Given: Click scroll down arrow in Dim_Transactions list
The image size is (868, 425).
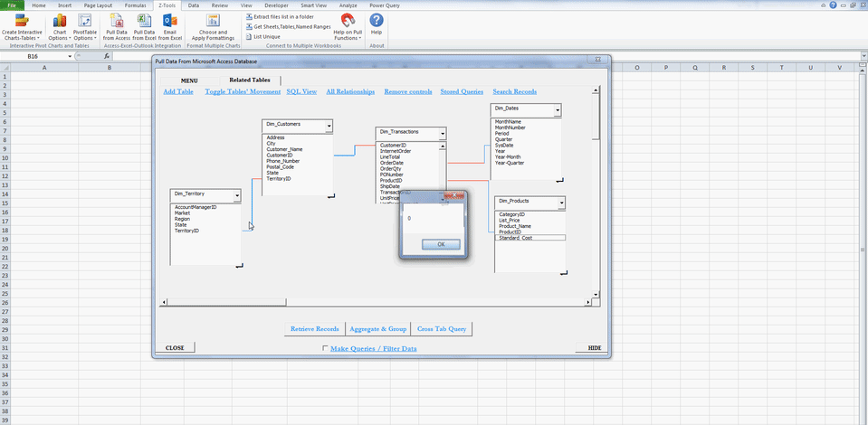Looking at the screenshot, I should [443, 199].
